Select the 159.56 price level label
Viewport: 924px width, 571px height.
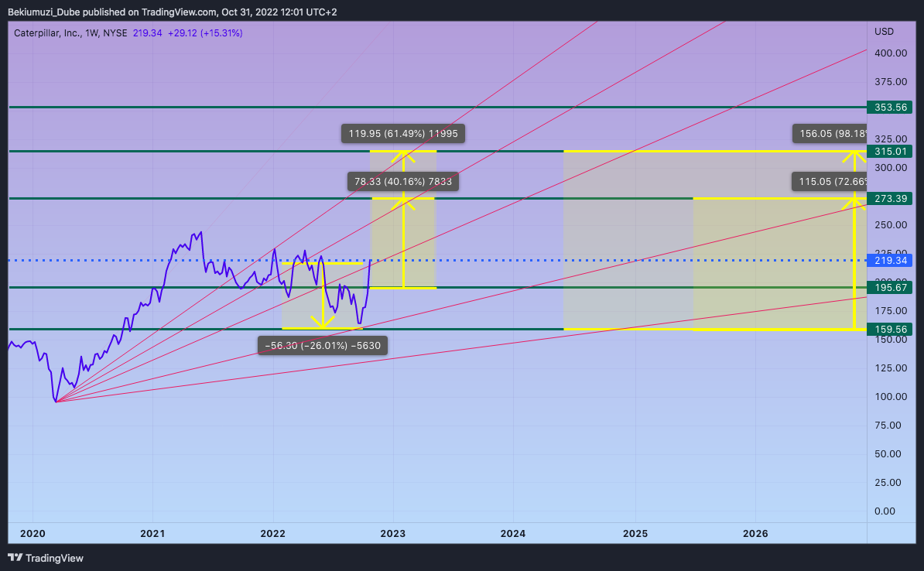pos(890,330)
